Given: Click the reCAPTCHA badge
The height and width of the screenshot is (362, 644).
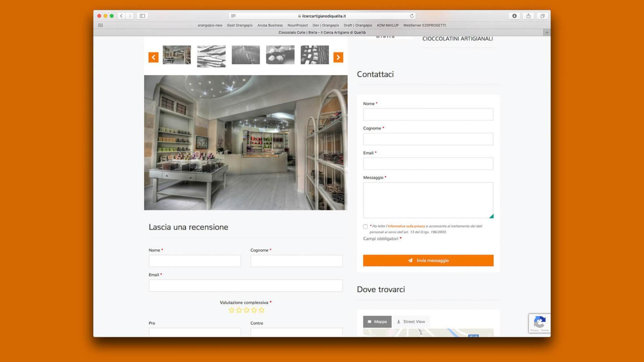Looking at the screenshot, I should [540, 323].
